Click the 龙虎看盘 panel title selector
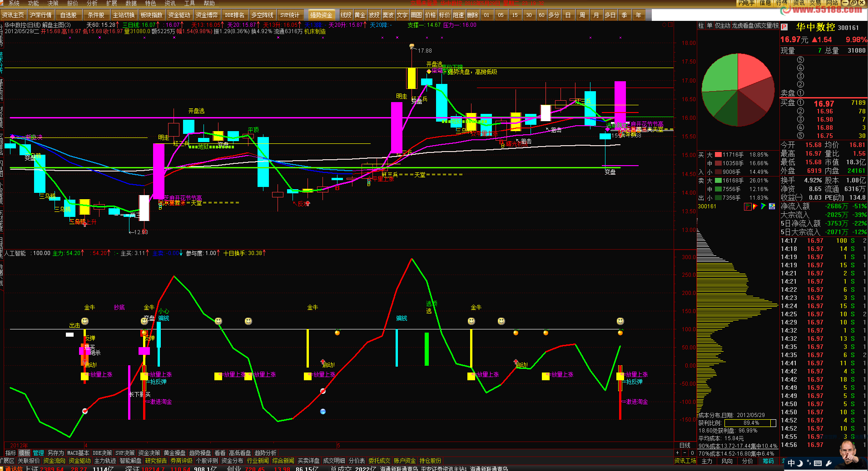The height and width of the screenshot is (471, 868). coord(755,26)
